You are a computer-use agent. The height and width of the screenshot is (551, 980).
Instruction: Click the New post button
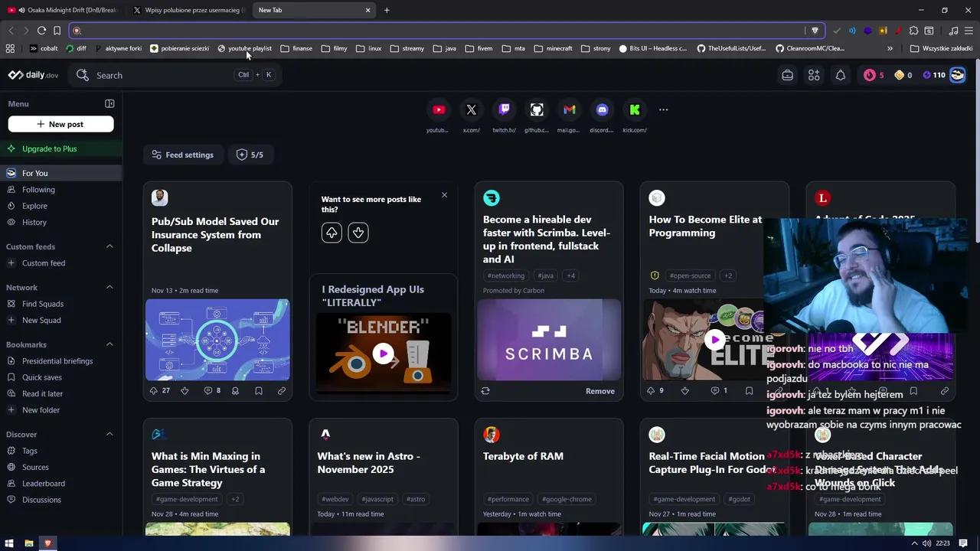pyautogui.click(x=60, y=124)
